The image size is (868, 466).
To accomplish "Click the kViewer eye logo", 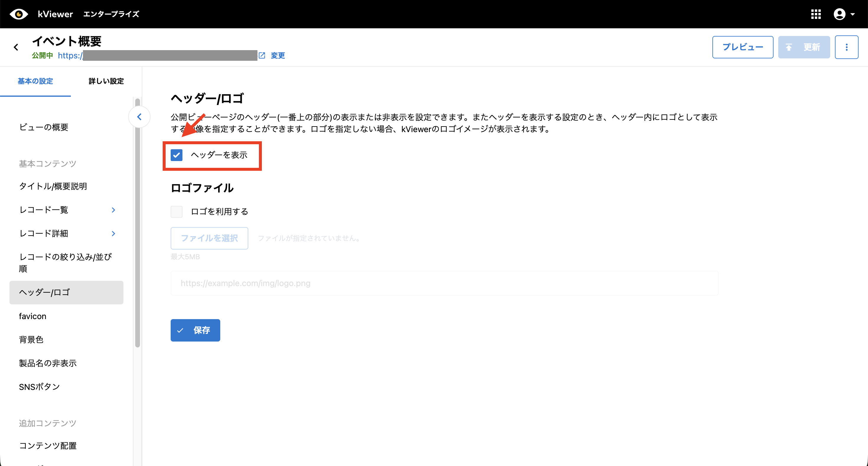I will [19, 14].
